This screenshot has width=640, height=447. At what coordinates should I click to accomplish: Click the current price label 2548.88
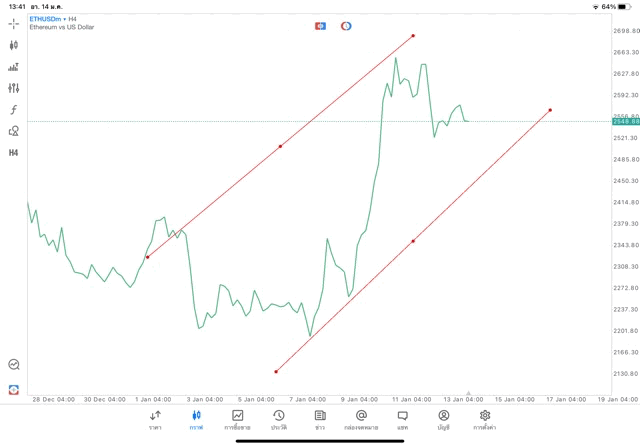point(627,121)
